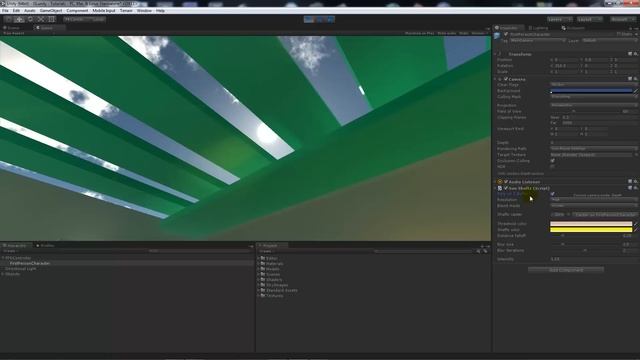Click the Add Component button
The width and height of the screenshot is (640, 360).
click(x=566, y=270)
